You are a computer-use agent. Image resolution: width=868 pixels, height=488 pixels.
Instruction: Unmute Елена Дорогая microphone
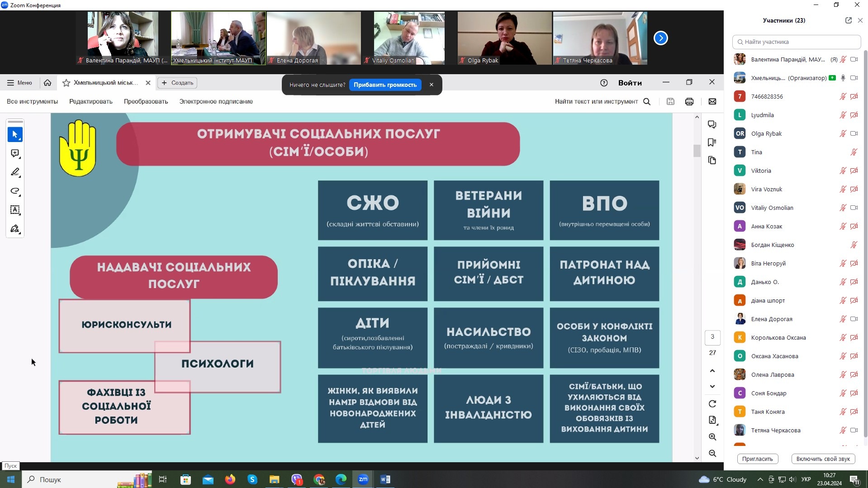(x=843, y=319)
